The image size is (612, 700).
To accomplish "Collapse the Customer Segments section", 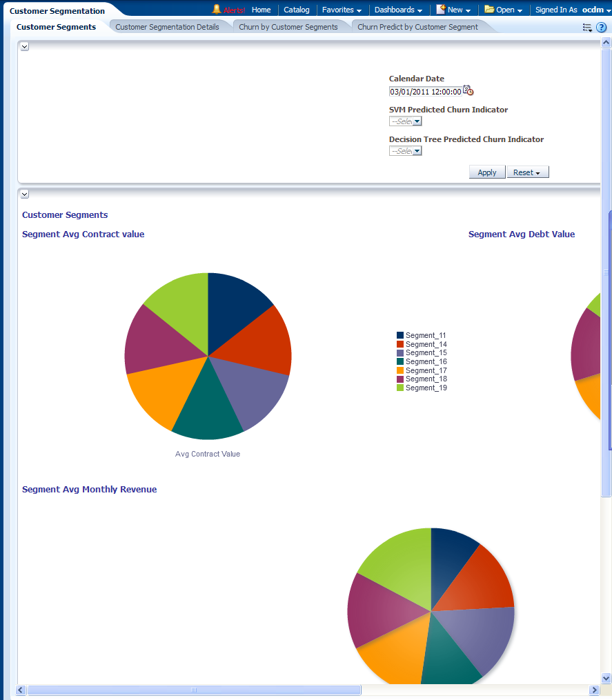I will point(25,194).
